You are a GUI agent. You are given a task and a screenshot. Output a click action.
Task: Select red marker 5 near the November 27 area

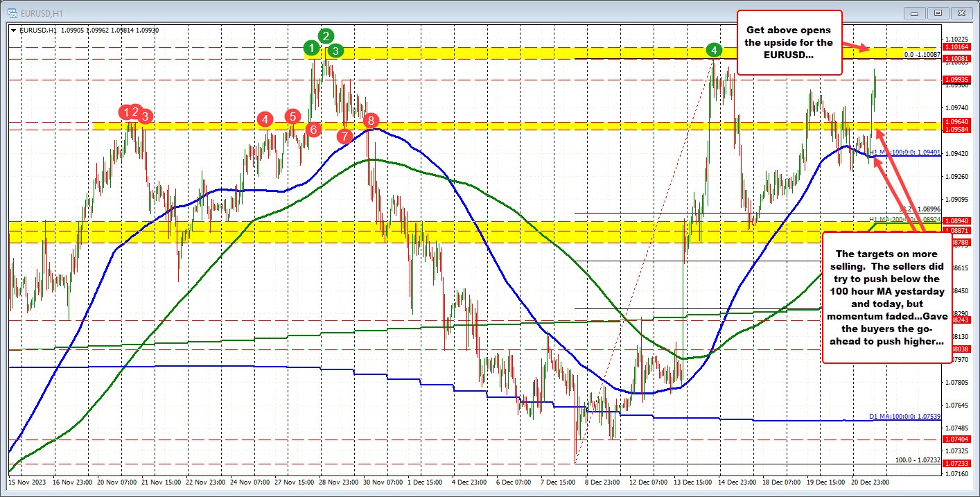292,117
